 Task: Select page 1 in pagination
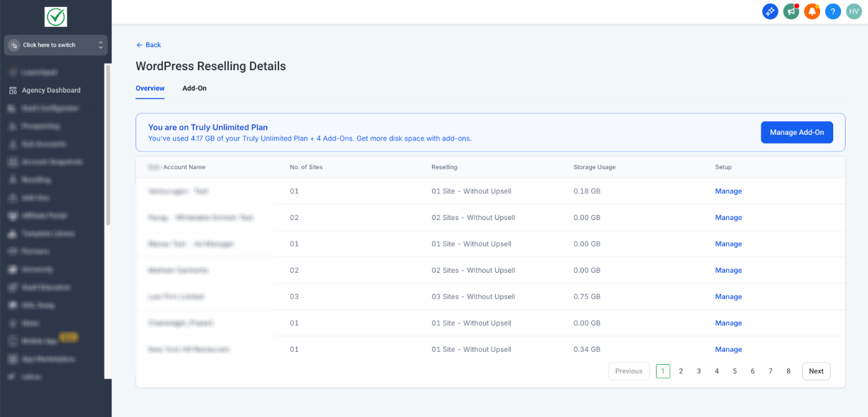pyautogui.click(x=663, y=371)
